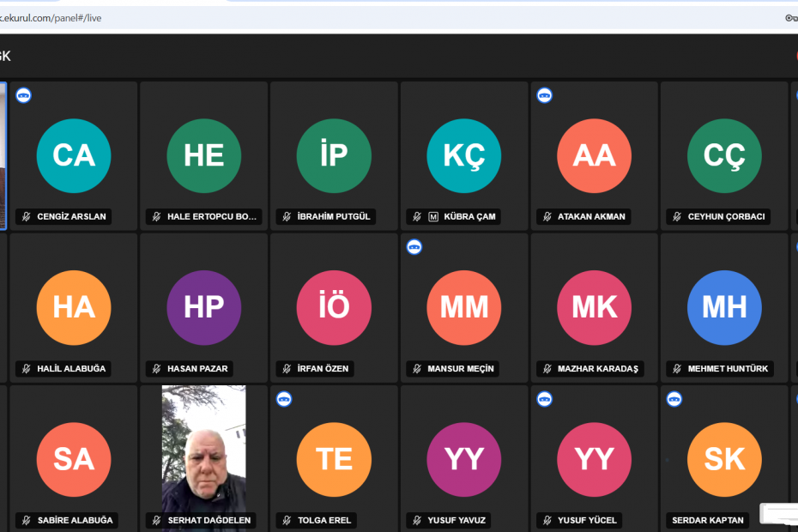The height and width of the screenshot is (532, 798).
Task: Click the muted mic icon for Yusuf Yavuz
Action: (x=417, y=520)
